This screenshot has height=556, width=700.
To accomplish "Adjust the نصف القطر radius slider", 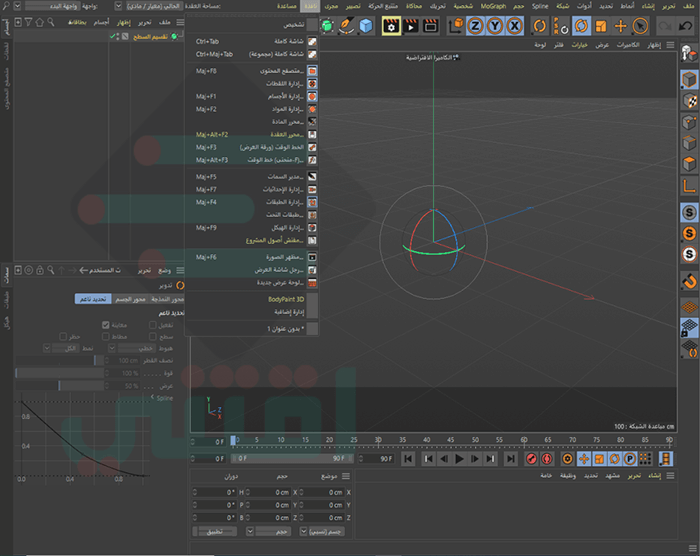I will point(59,360).
